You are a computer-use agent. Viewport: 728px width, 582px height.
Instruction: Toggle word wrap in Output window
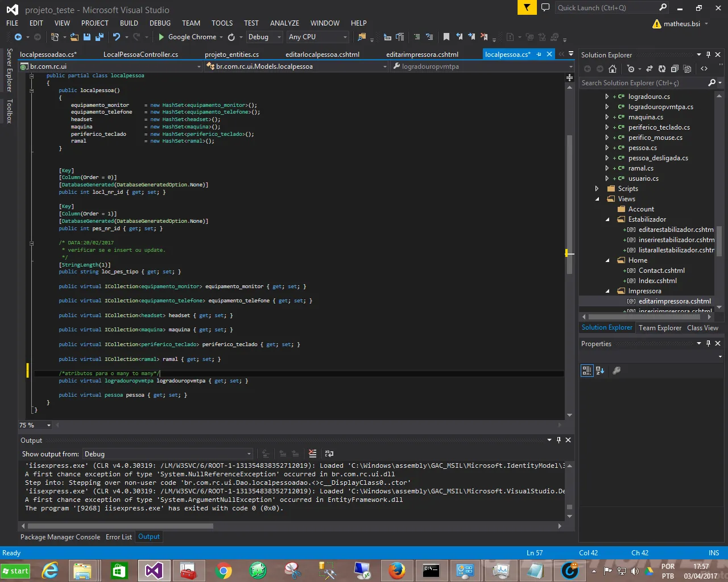coord(329,454)
